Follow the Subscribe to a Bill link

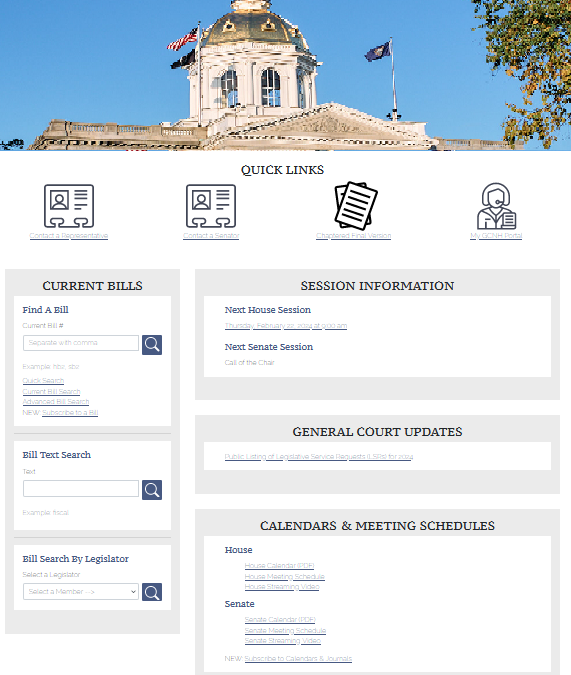pyautogui.click(x=70, y=412)
